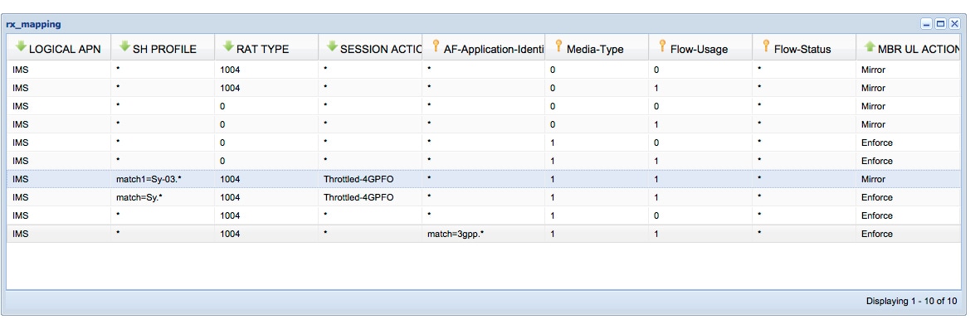The image size is (980, 324).
Task: Click up arrow icon beside MBR UL ACTION
Action: 870,47
